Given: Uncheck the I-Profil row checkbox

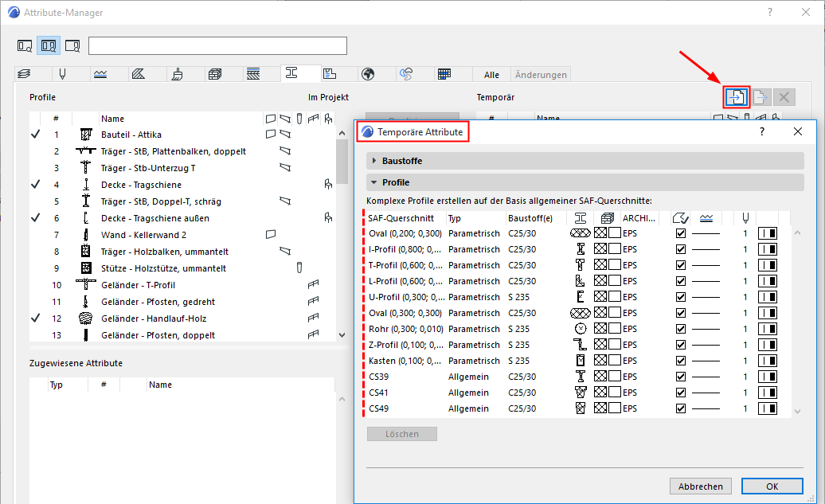Looking at the screenshot, I should coord(681,249).
